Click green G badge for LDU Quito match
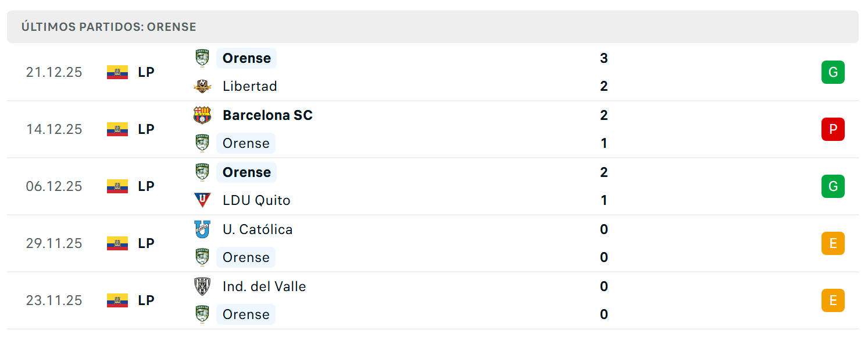Viewport: 868px width, 340px height. point(833,186)
